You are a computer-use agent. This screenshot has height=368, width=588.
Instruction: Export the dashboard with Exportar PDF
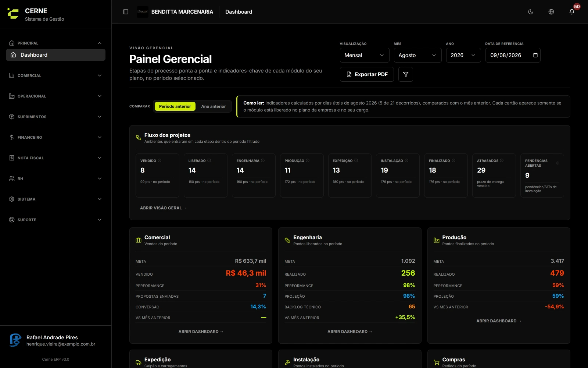point(367,74)
